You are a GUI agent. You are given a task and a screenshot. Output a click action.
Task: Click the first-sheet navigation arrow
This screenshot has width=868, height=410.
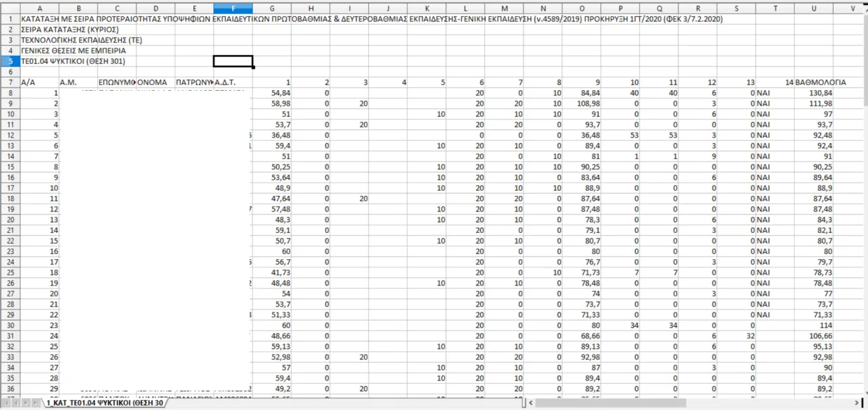point(5,403)
